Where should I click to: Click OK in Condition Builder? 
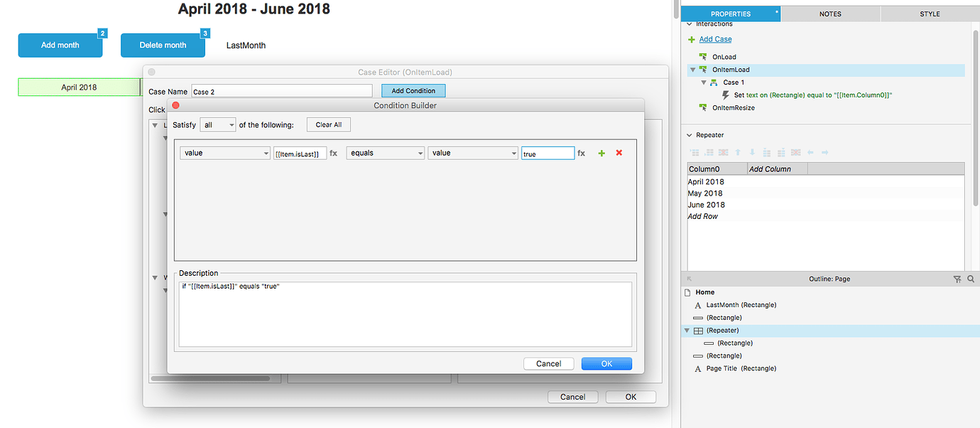606,363
